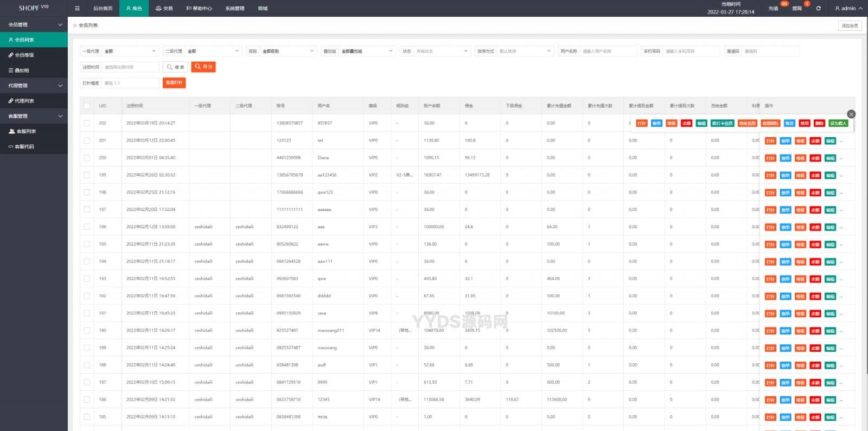This screenshot has height=431, width=868.
Task: Open the 排序方式 sort dropdown
Action: [x=525, y=51]
